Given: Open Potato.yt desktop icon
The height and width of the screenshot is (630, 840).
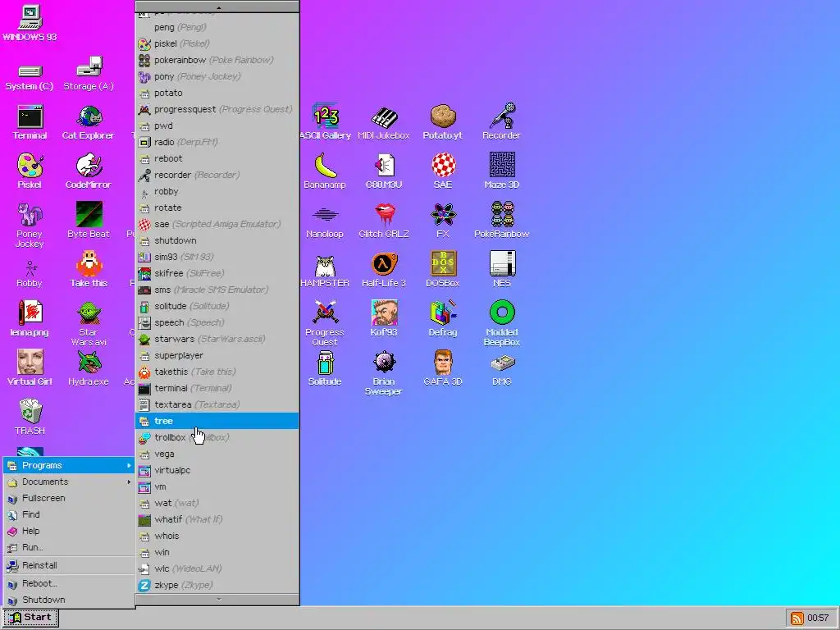Looking at the screenshot, I should pyautogui.click(x=443, y=122).
